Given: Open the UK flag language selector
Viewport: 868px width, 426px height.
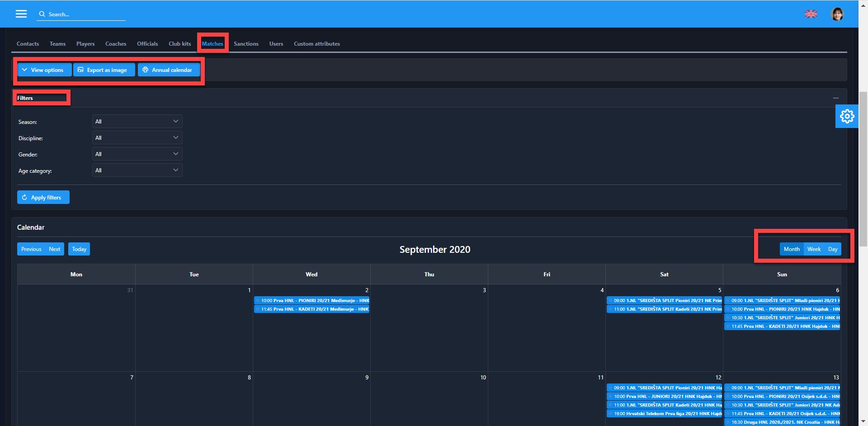Looking at the screenshot, I should pos(811,14).
